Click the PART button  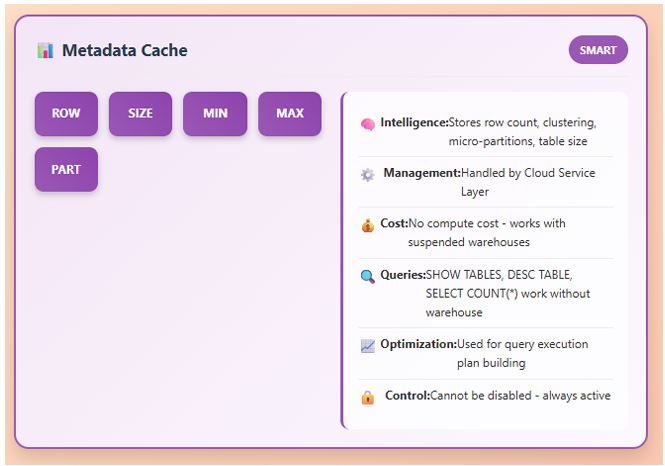pyautogui.click(x=66, y=170)
